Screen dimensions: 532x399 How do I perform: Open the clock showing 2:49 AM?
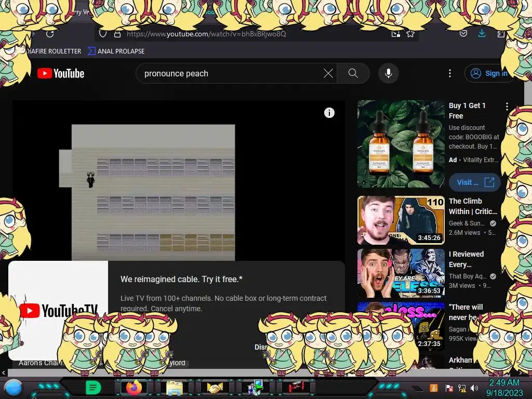tap(504, 388)
